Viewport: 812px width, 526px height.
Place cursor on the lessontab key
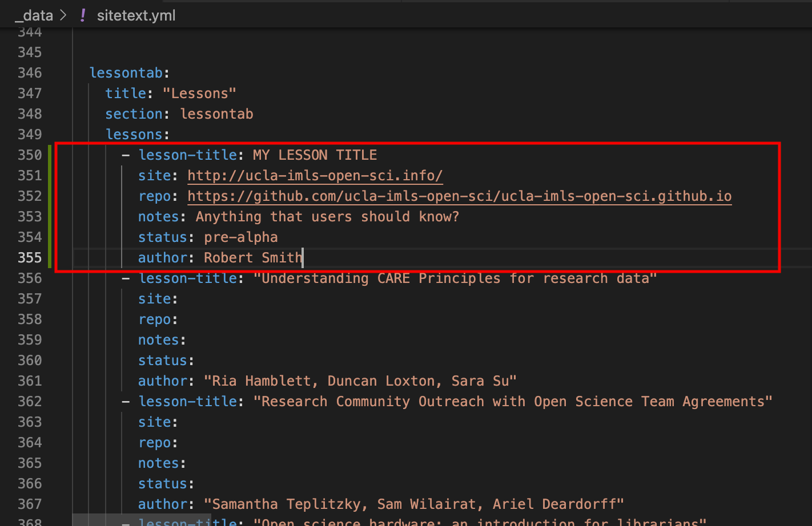126,73
